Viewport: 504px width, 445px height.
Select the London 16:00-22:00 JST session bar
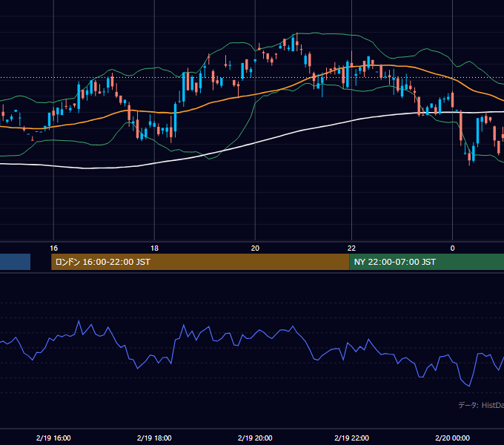200,262
